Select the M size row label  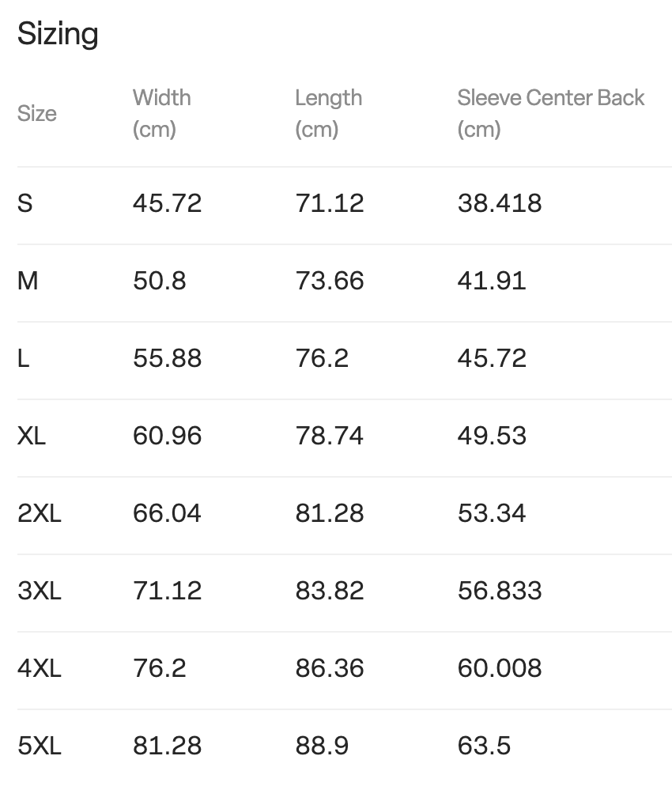[x=28, y=281]
